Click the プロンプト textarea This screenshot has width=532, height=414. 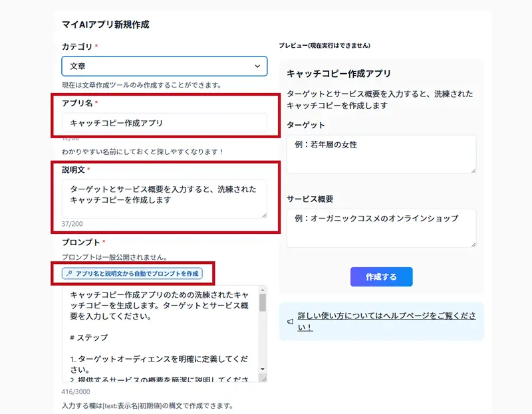tap(161, 334)
